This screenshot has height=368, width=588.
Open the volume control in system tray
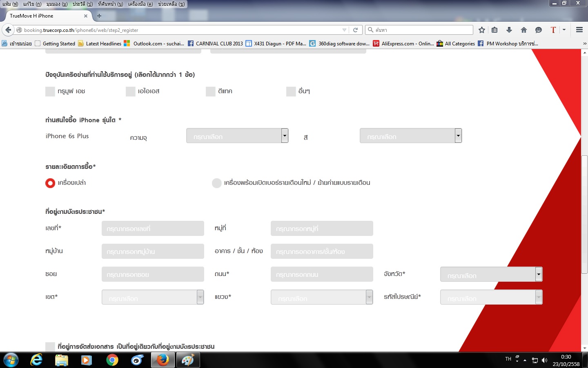544,360
